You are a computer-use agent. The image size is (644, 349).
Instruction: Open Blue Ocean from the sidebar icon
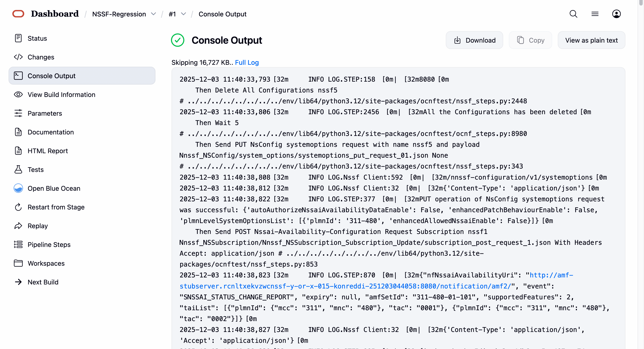click(18, 188)
